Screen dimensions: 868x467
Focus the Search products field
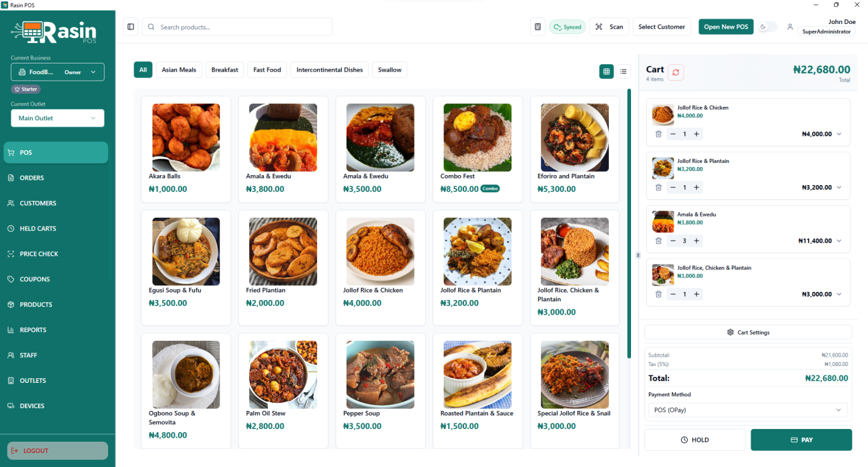pos(237,27)
